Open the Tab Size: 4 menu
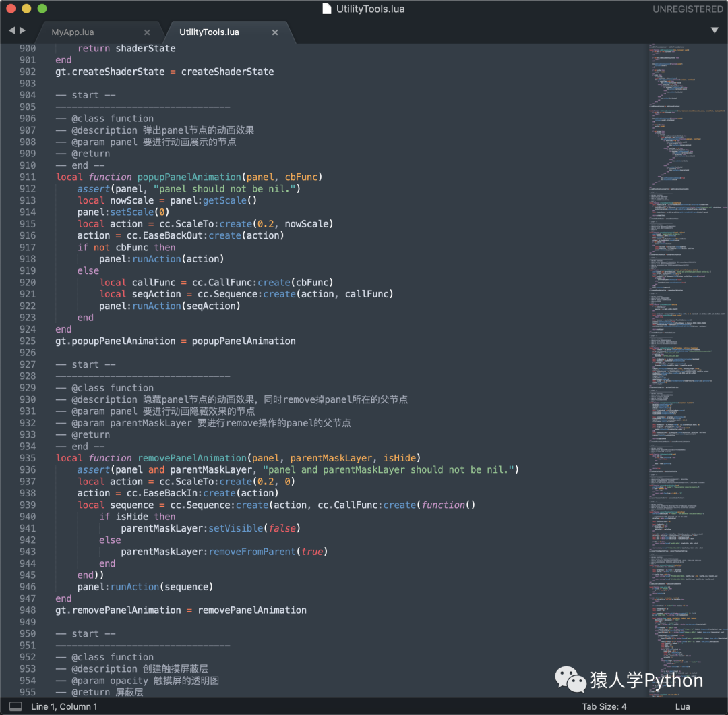This screenshot has height=715, width=728. [x=604, y=706]
